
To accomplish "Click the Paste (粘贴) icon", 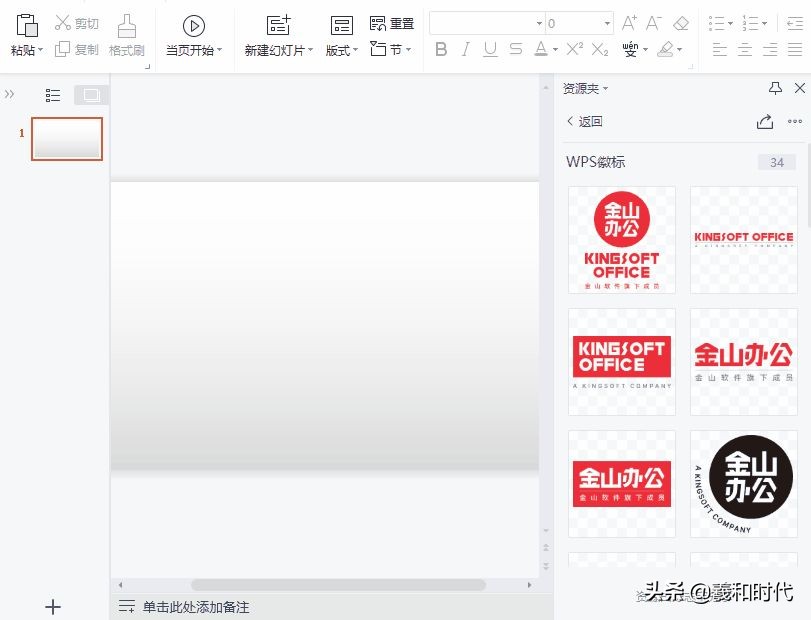I will 27,25.
